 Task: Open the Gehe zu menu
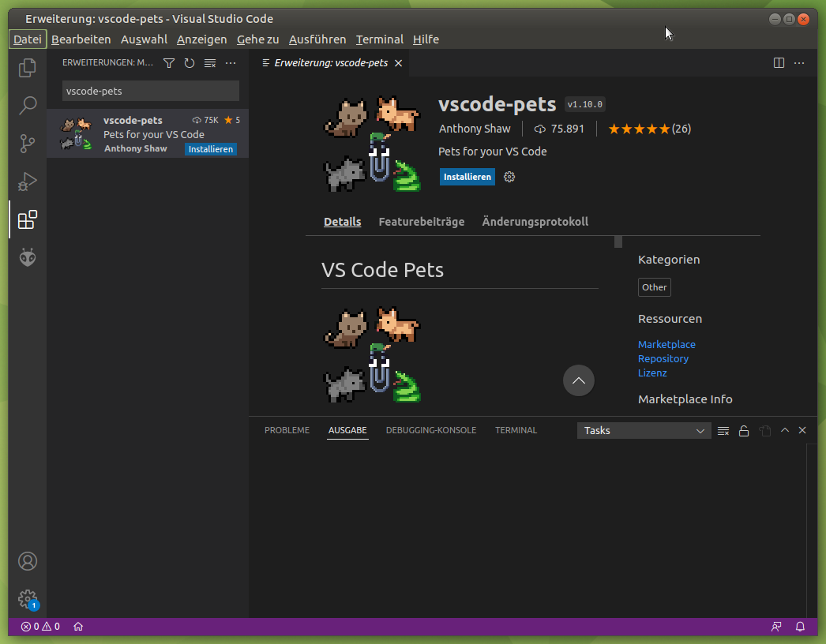click(x=258, y=39)
